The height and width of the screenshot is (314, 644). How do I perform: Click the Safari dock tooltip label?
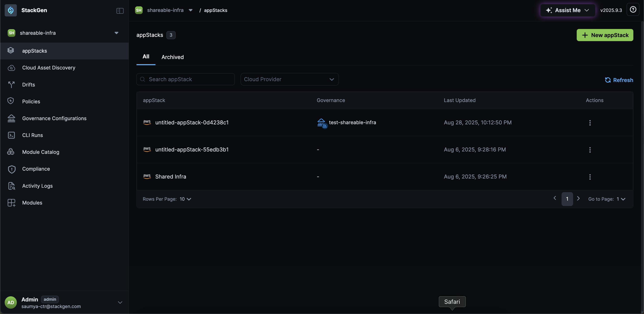click(x=452, y=302)
